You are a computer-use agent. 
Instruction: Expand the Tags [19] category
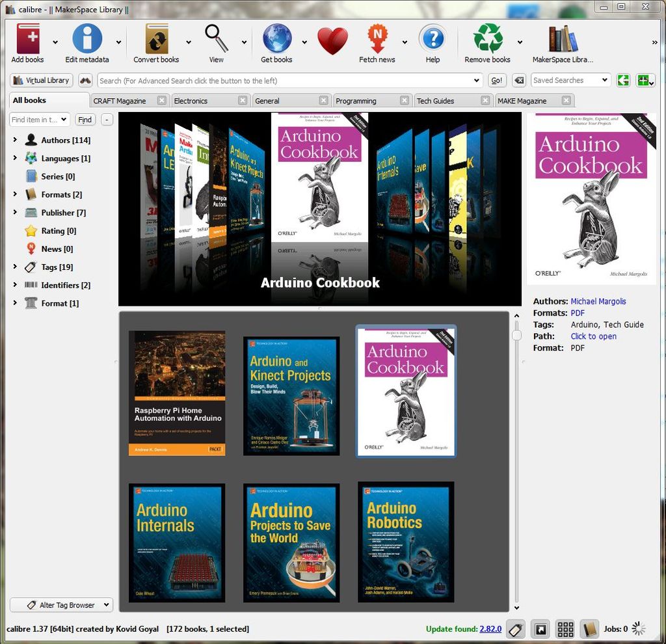(16, 266)
